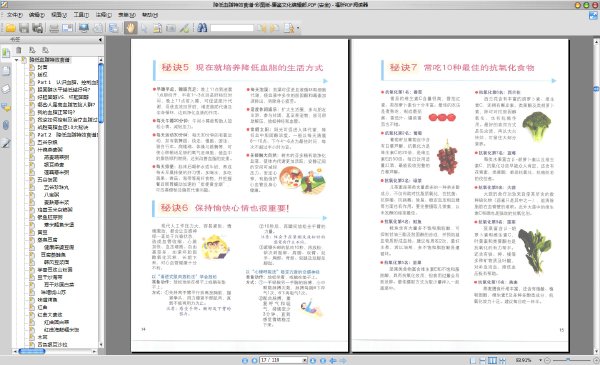
Task: Click the 秘诀5 heading on left page
Action: click(x=175, y=68)
